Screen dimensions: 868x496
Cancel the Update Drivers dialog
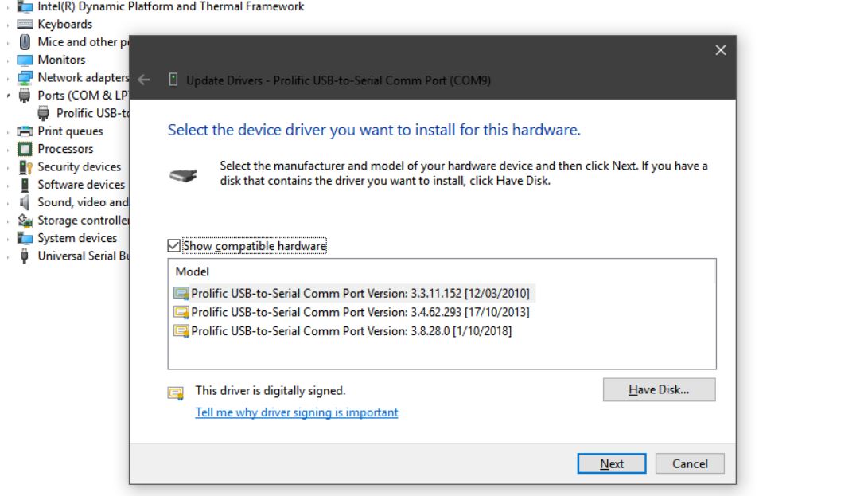[x=690, y=463]
